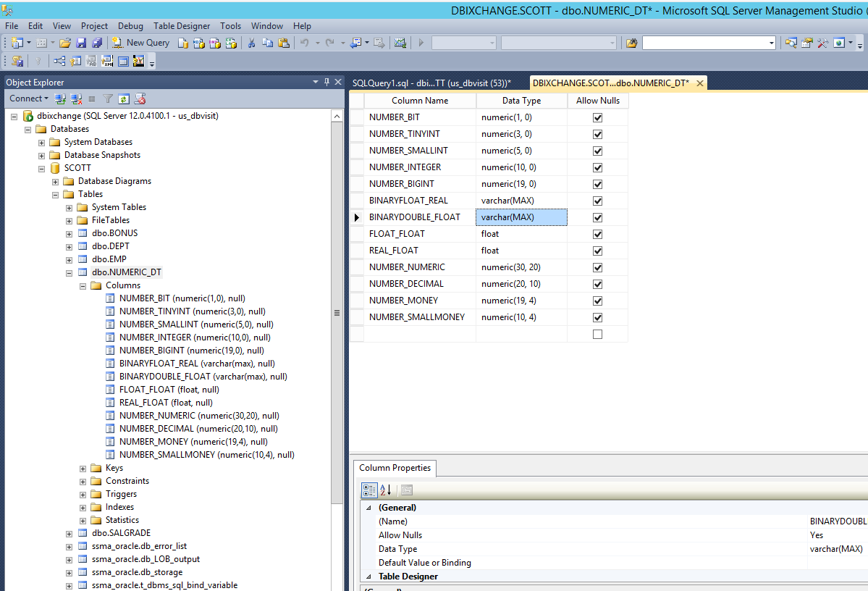Open the Toolbox wrench icon
This screenshot has width=868, height=591.
click(x=822, y=43)
